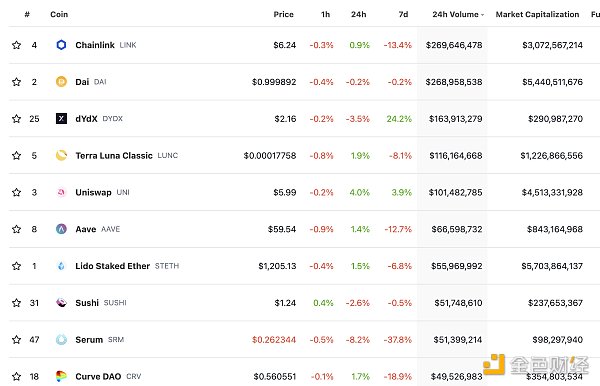Sort by the 7d change column
This screenshot has height=386, width=600.
[x=403, y=15]
